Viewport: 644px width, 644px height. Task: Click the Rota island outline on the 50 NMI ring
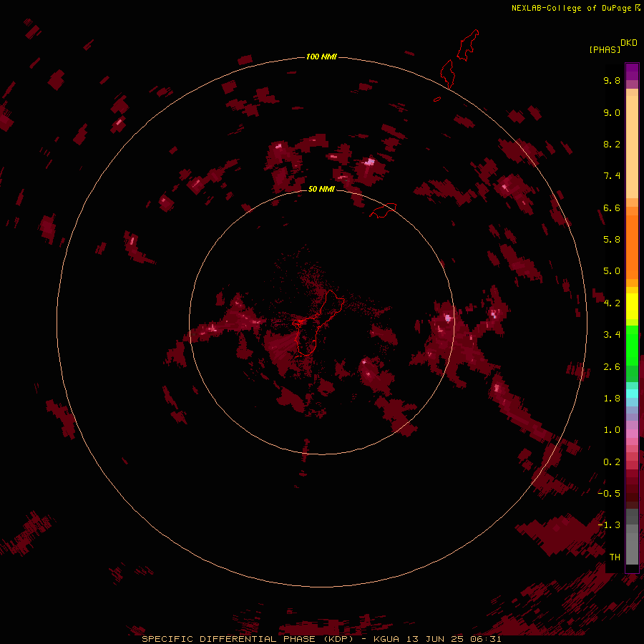384,210
